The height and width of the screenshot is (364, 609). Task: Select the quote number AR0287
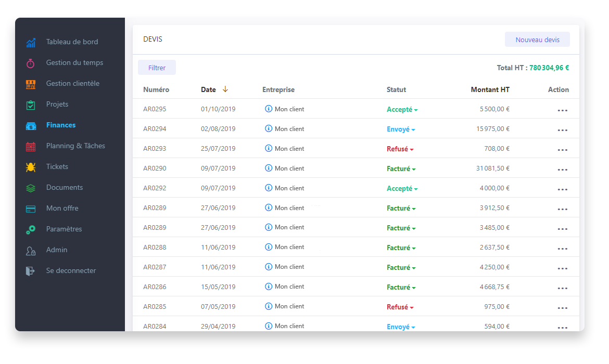(x=155, y=267)
